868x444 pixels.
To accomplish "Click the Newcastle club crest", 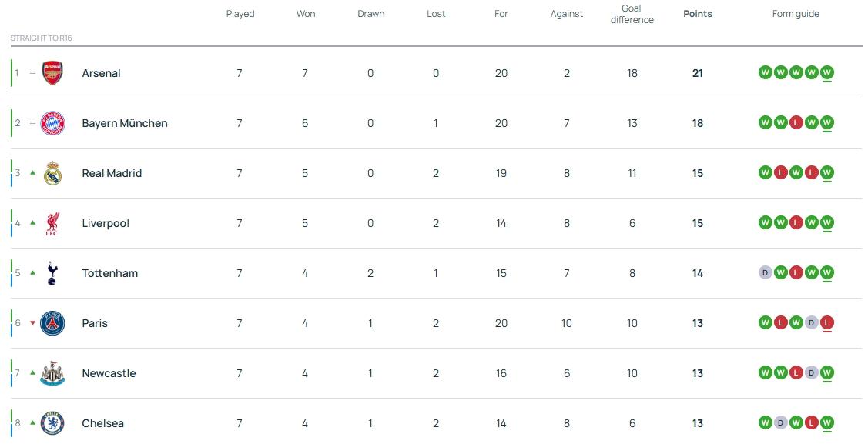I will [x=52, y=373].
